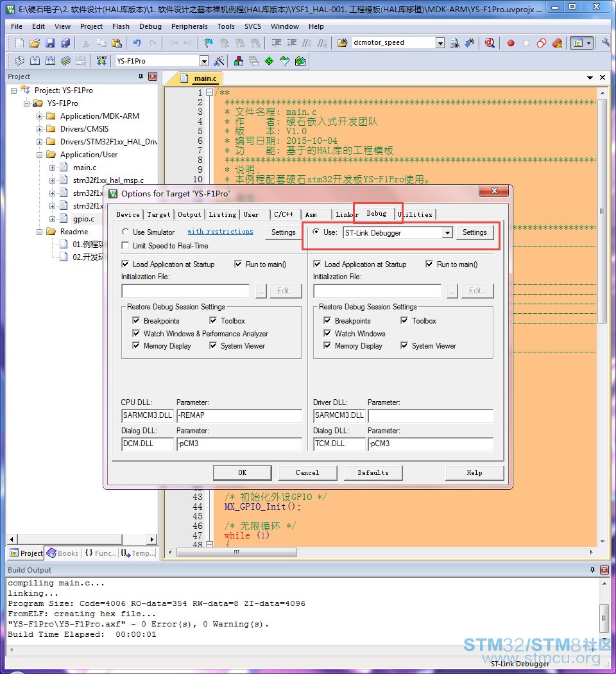Disable all breakpoints icon

point(542,43)
